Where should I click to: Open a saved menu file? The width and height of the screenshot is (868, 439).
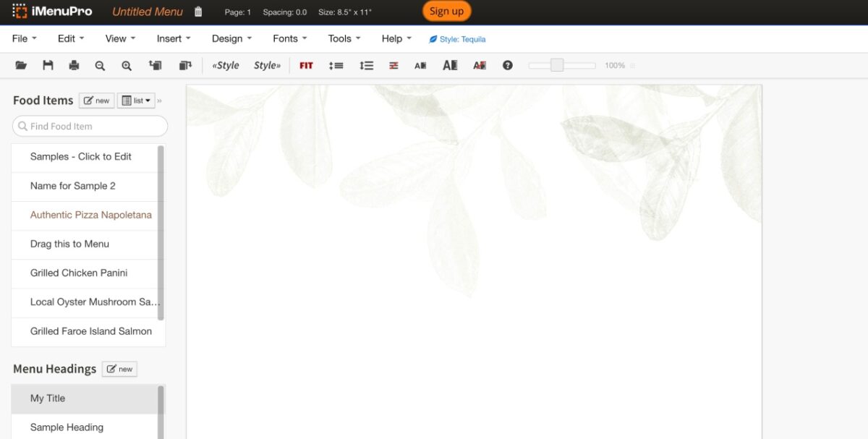[20, 65]
